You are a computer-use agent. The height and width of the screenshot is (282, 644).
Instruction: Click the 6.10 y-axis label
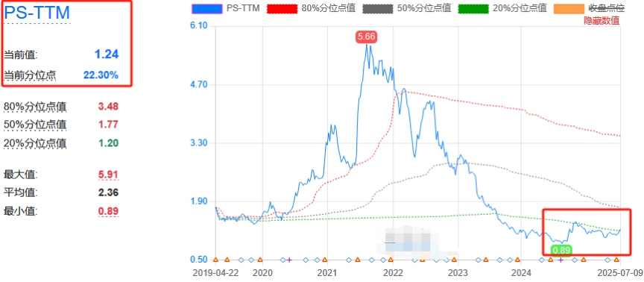click(x=198, y=26)
